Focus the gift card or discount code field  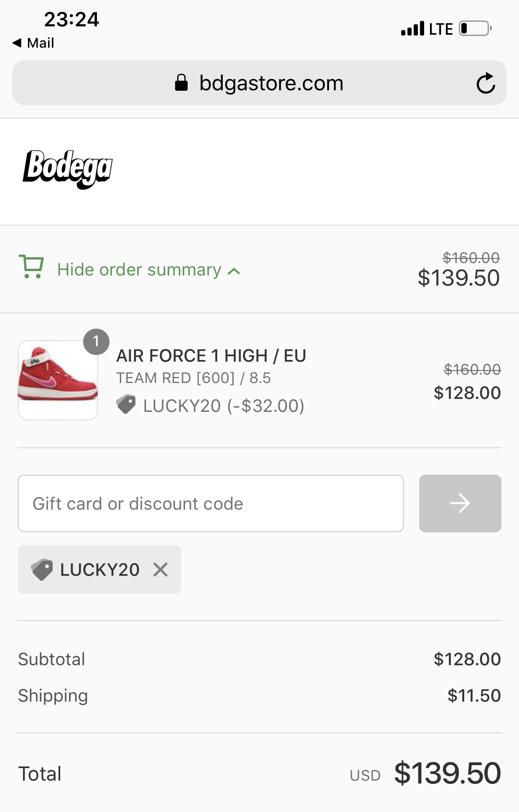[211, 503]
